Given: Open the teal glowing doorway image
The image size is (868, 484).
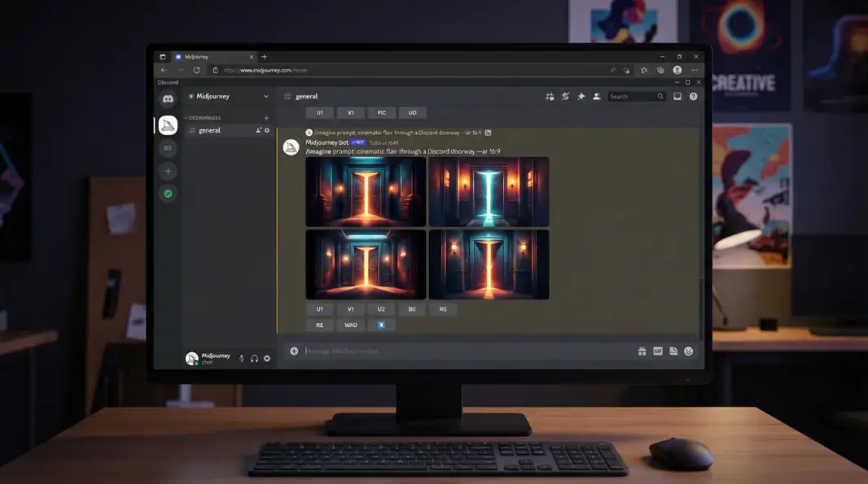Looking at the screenshot, I should [x=489, y=192].
